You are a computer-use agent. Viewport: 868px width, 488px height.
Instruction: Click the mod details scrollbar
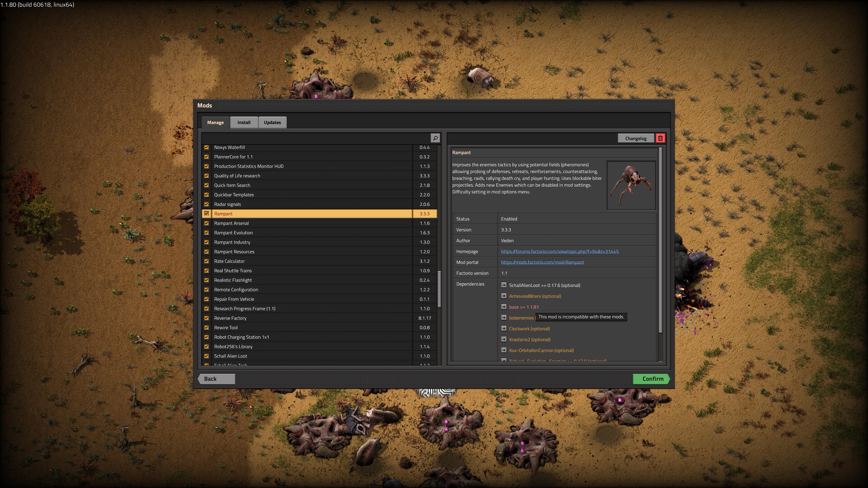(660, 240)
